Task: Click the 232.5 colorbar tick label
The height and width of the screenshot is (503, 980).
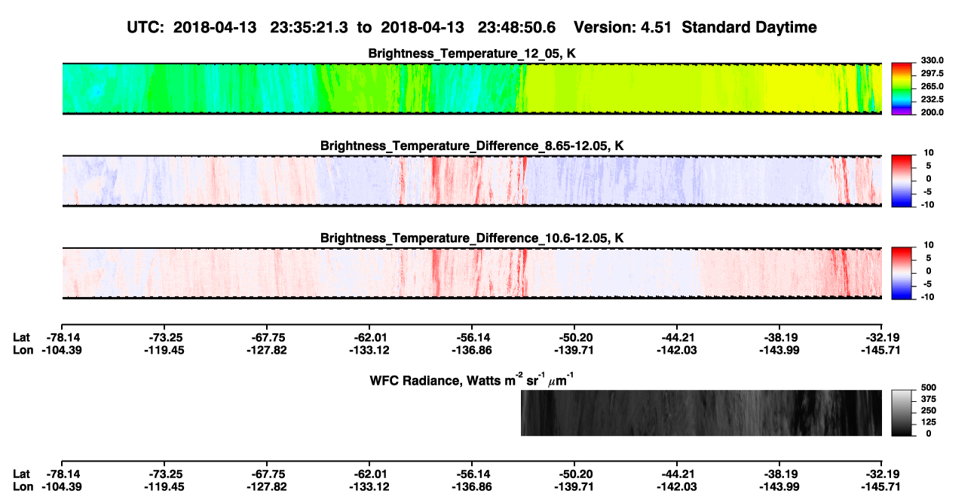Action: click(x=930, y=100)
